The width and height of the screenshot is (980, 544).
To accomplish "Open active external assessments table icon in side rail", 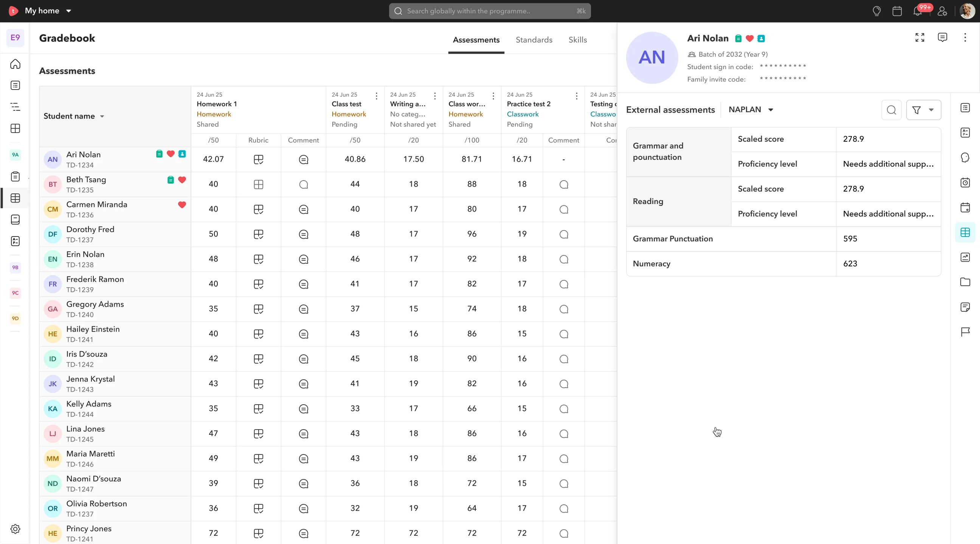I will (965, 232).
